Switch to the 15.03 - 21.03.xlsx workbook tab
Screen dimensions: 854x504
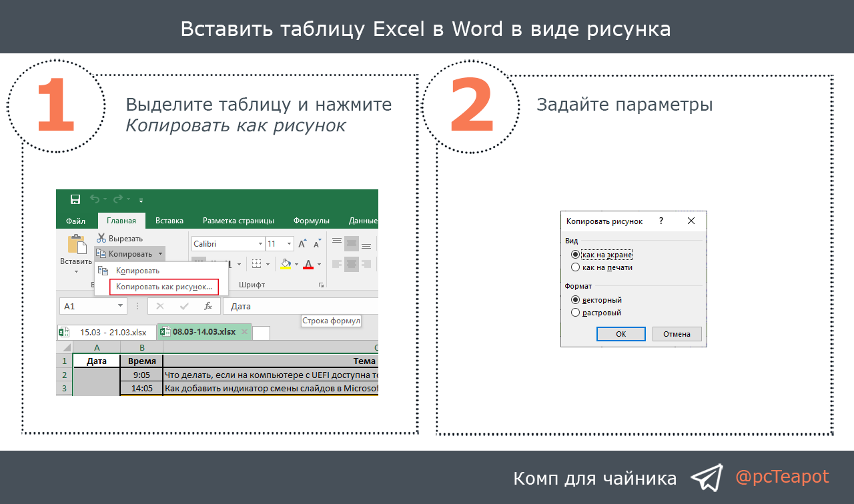point(106,332)
